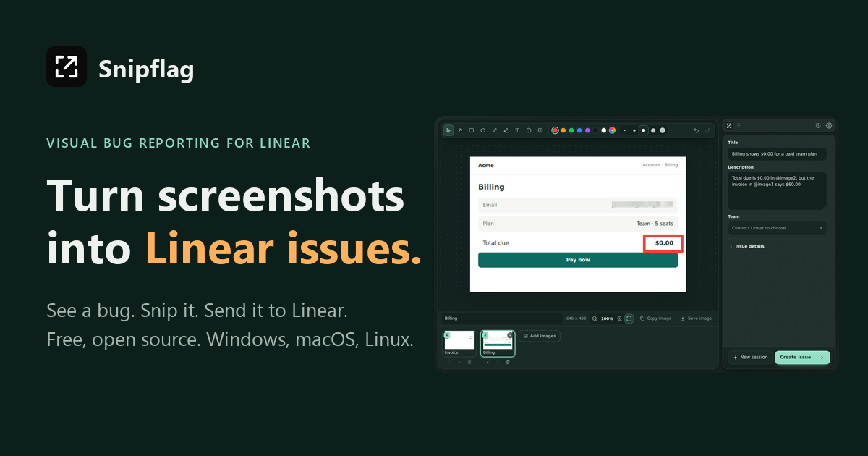Open the settings gear
Image resolution: width=868 pixels, height=456 pixels.
(x=829, y=125)
